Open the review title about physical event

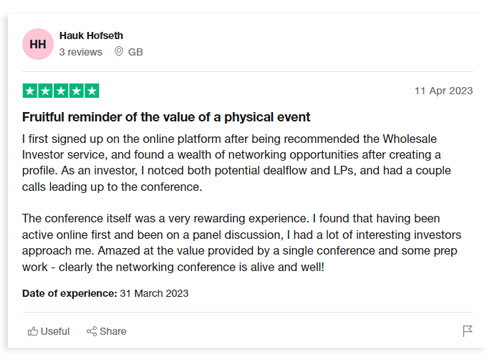pos(166,117)
